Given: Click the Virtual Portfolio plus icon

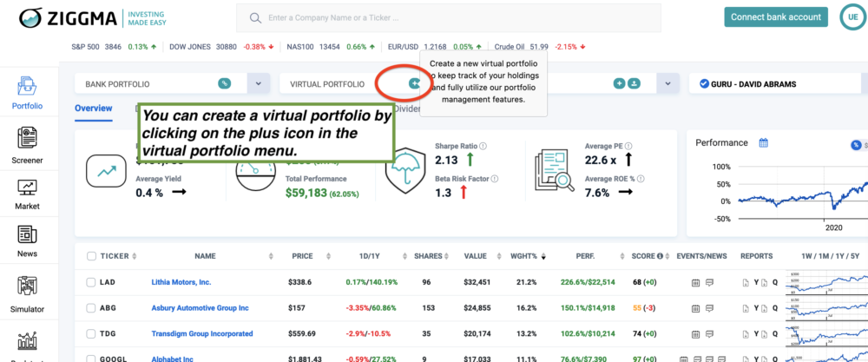Looking at the screenshot, I should click(x=415, y=83).
